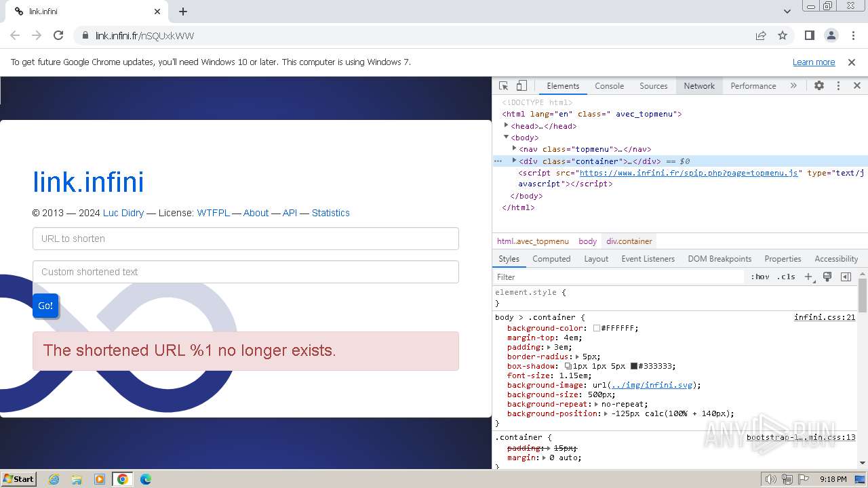
Task: Open box-shadow editor icon
Action: click(568, 366)
